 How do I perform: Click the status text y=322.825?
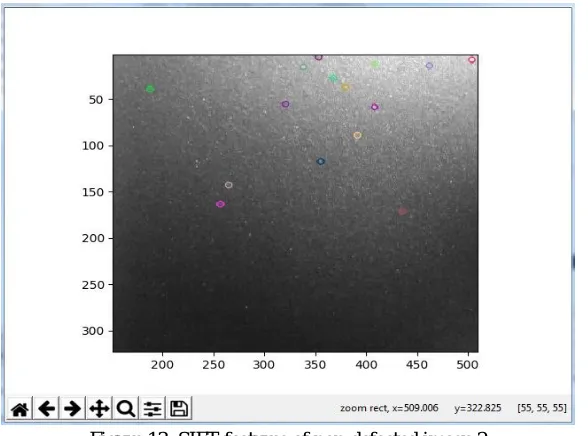point(478,408)
